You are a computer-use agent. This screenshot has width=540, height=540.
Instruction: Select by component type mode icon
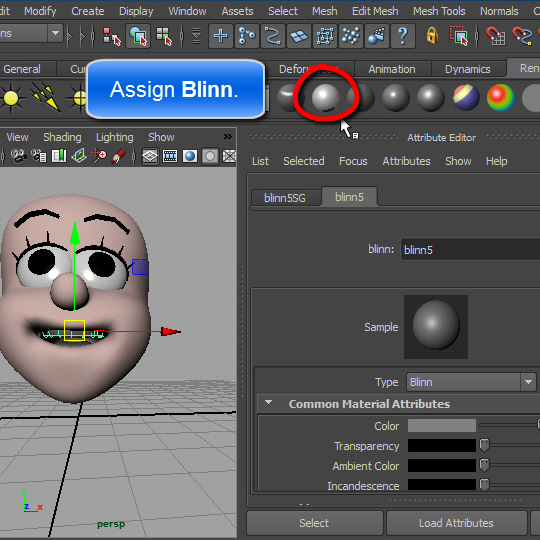coord(164,36)
